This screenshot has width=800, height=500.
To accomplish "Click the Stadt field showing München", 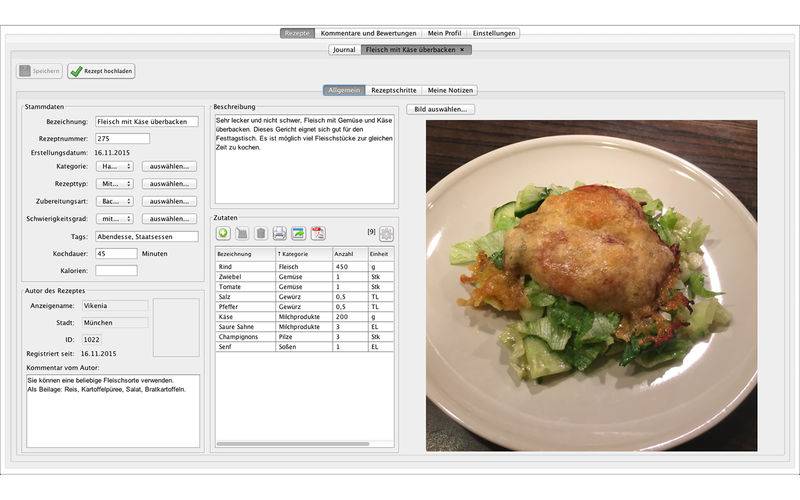I will click(x=115, y=322).
